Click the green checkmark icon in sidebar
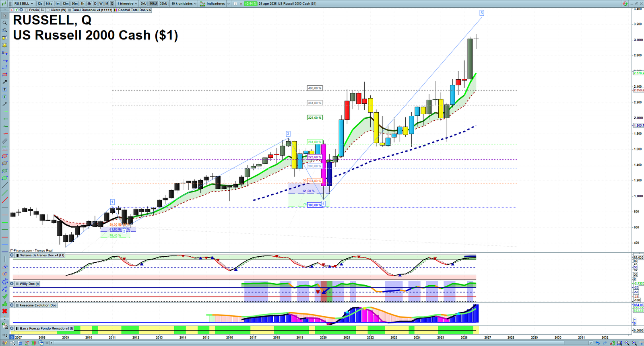 click(x=5, y=296)
